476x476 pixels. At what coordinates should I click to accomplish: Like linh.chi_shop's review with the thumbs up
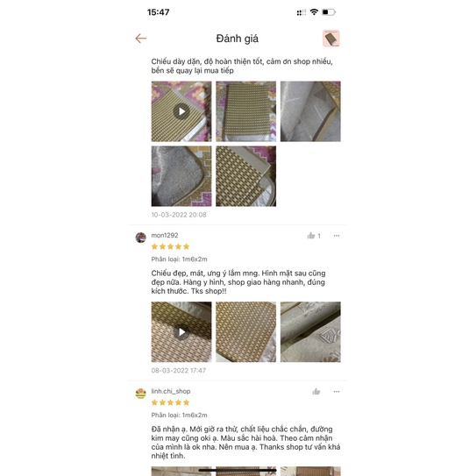coord(316,392)
